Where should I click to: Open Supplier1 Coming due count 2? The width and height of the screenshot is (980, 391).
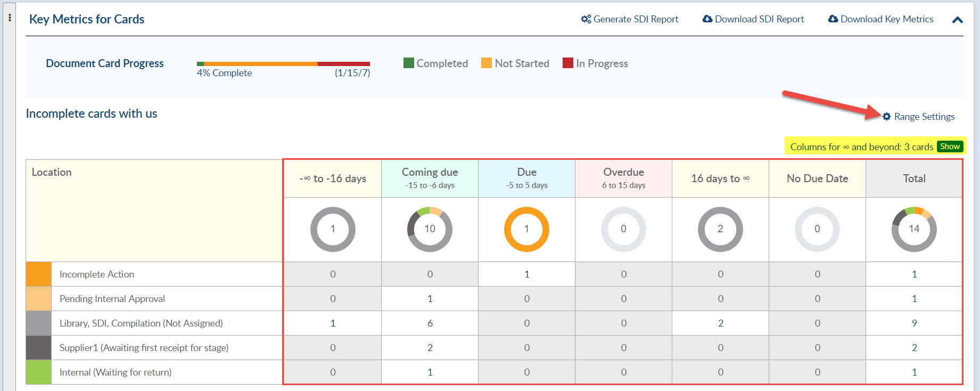(x=430, y=348)
